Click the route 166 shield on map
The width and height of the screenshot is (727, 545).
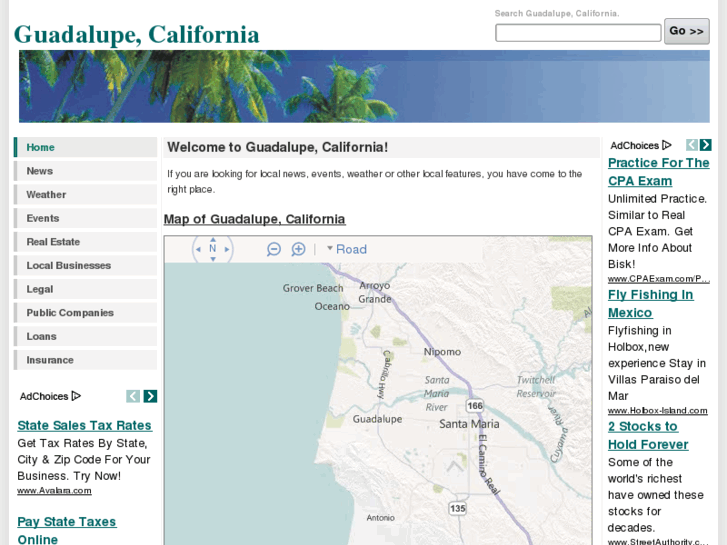pyautogui.click(x=475, y=406)
